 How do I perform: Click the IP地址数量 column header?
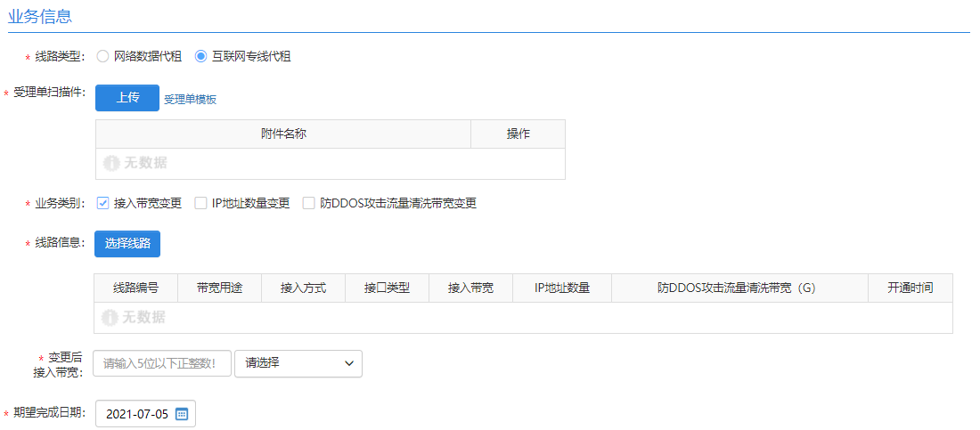pyautogui.click(x=562, y=288)
